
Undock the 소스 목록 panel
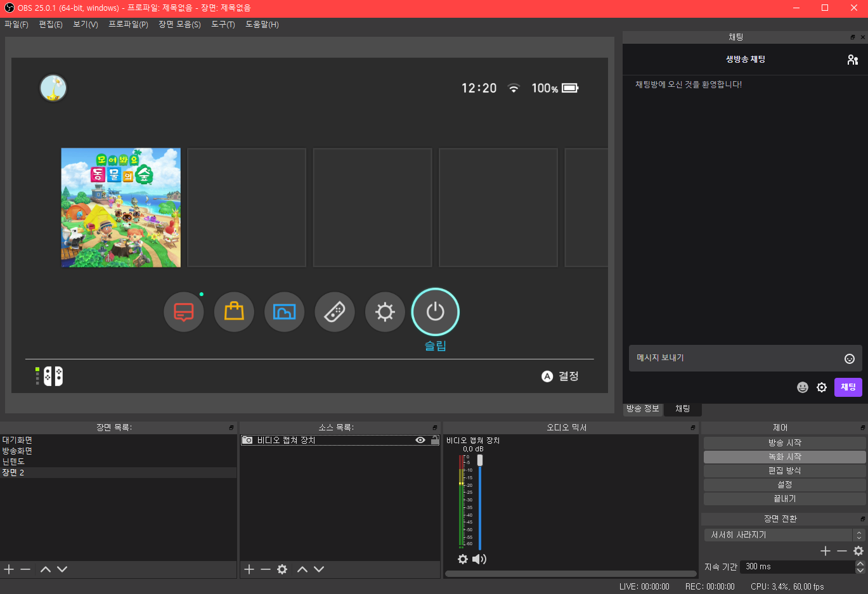435,428
